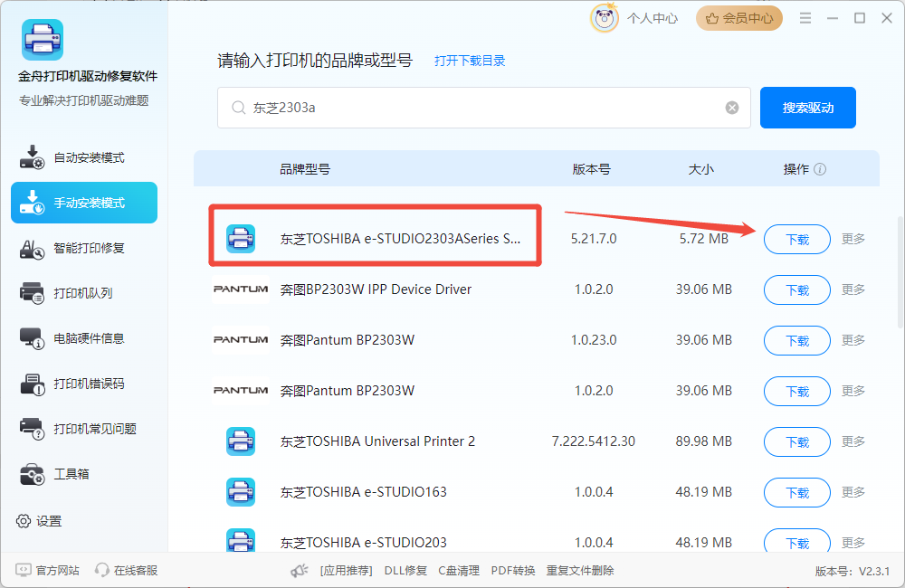The width and height of the screenshot is (905, 588).
Task: Go to 电脑硬件信息 page
Action: pyautogui.click(x=84, y=338)
